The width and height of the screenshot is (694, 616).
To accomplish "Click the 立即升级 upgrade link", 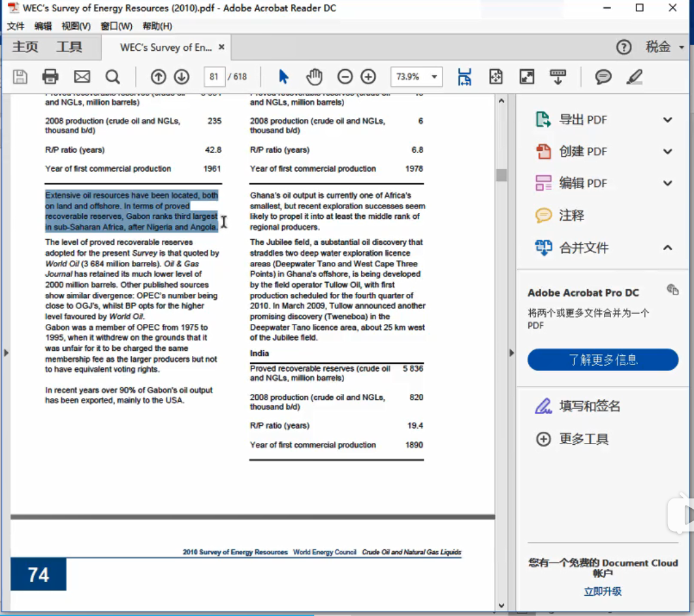I will tap(603, 592).
